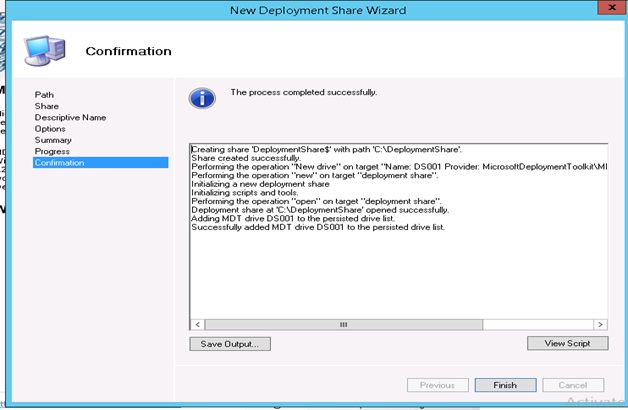Viewport: 628px width, 410px height.
Task: Click the greyed-out Previous button
Action: pyautogui.click(x=437, y=385)
